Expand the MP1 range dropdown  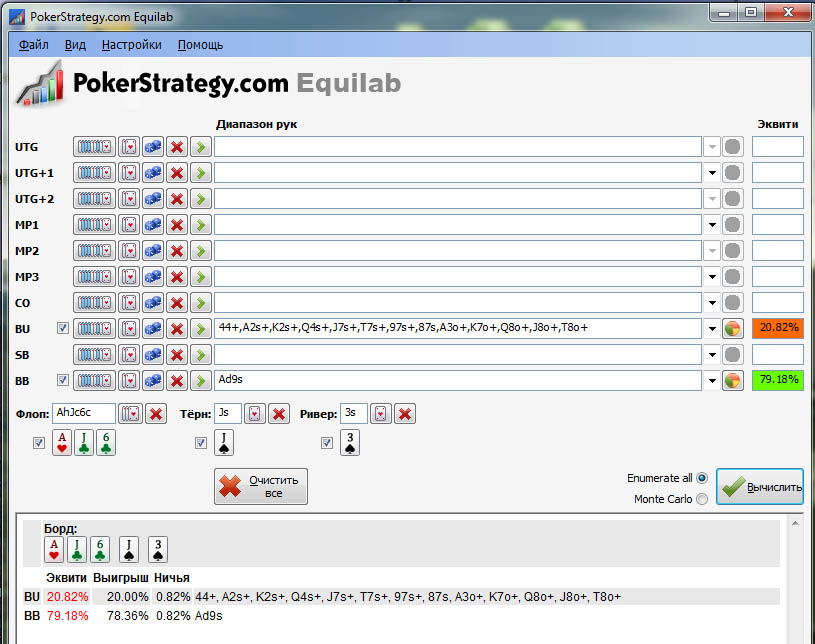(712, 225)
